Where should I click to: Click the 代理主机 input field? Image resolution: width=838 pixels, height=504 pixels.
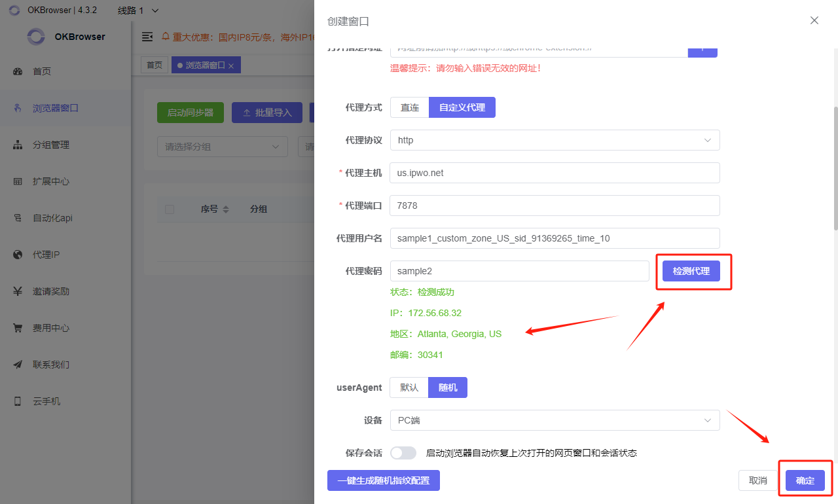pyautogui.click(x=555, y=173)
